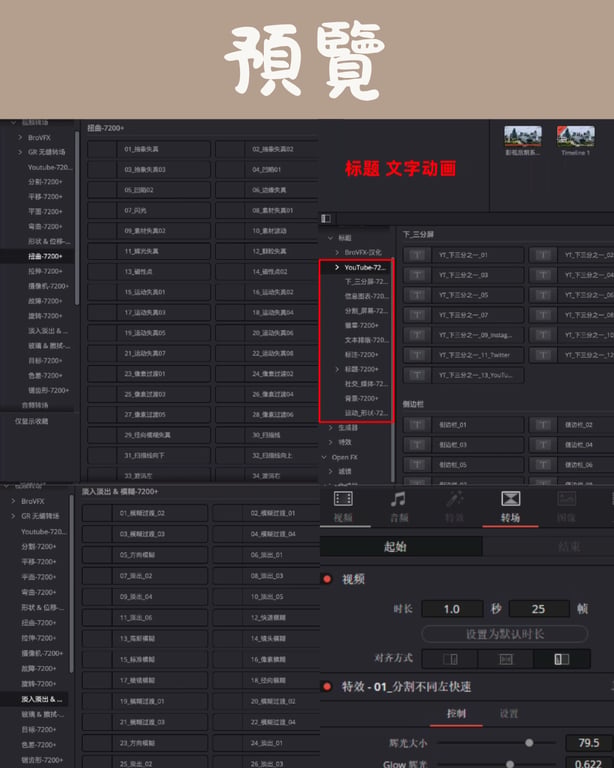Select 背景-7200+ in the titles tree
Screen dimensions: 614x768
pyautogui.click(x=361, y=398)
